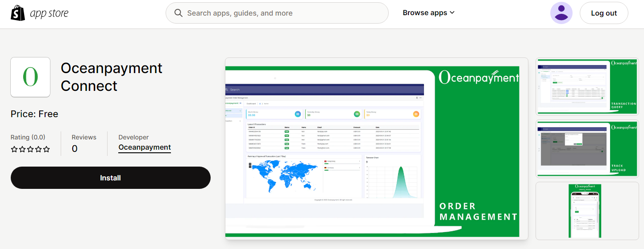The width and height of the screenshot is (644, 249).
Task: Click the Rating (0.0) label
Action: (28, 137)
